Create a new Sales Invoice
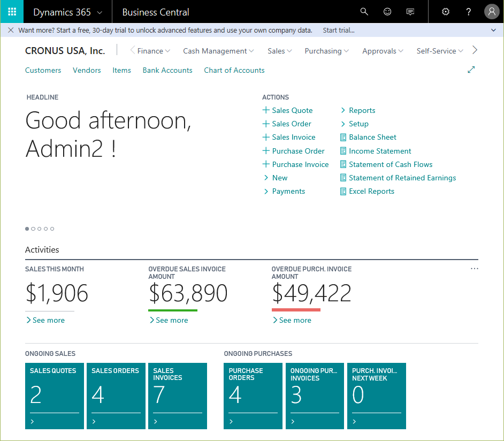This screenshot has height=441, width=504. click(289, 137)
